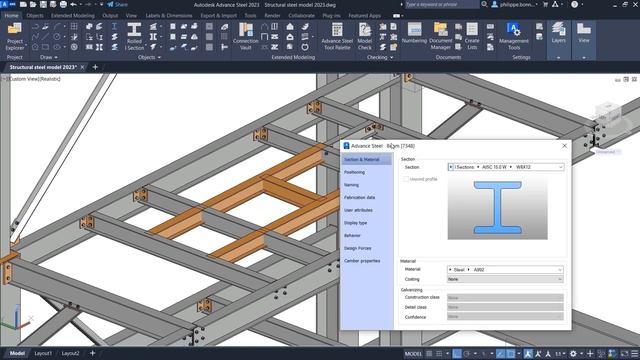Click the Save icon in quick access toolbar
Viewport: 640px width, 360px height.
pyautogui.click(x=43, y=4)
